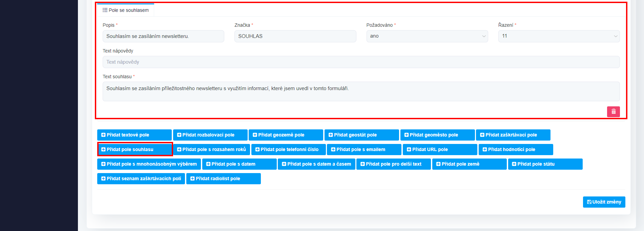Click Přidat seznam zaškrtávacích polí
Image resolution: width=644 pixels, height=231 pixels.
[x=141, y=178]
